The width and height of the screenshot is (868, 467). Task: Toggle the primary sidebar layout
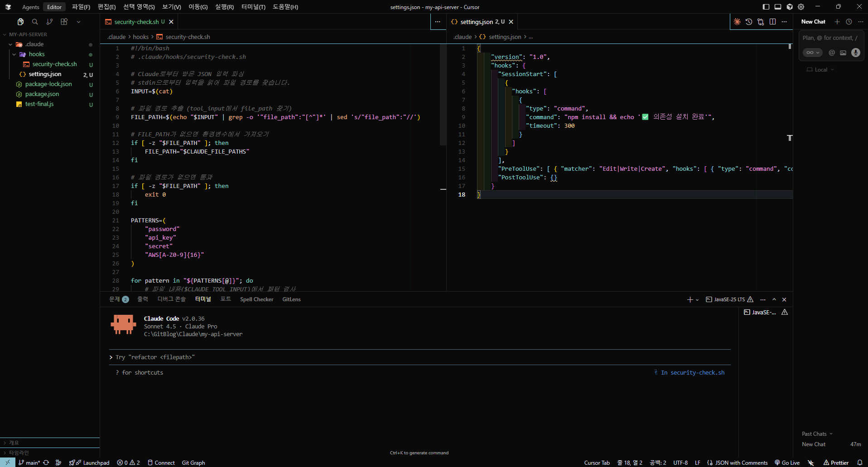pos(766,7)
